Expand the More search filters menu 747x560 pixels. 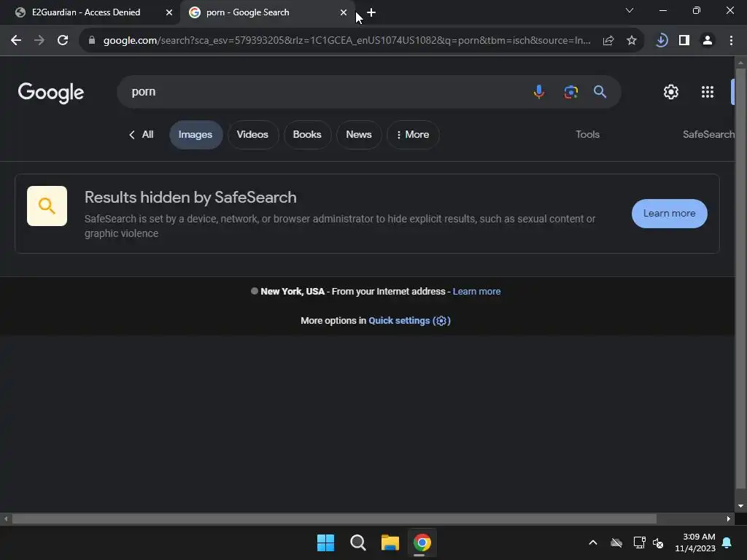(413, 135)
